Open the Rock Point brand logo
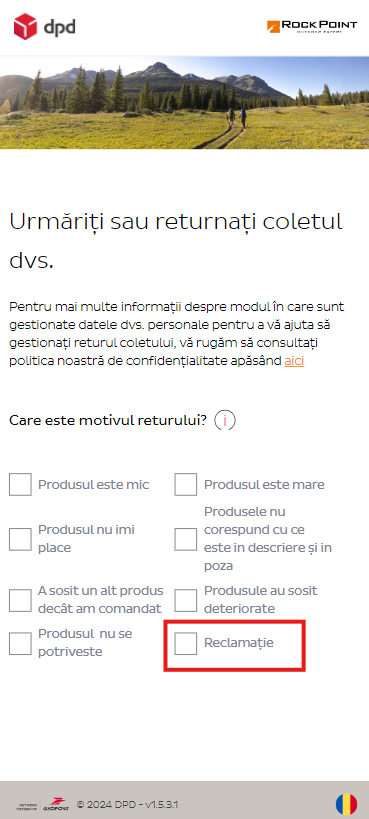The image size is (369, 819). point(312,26)
